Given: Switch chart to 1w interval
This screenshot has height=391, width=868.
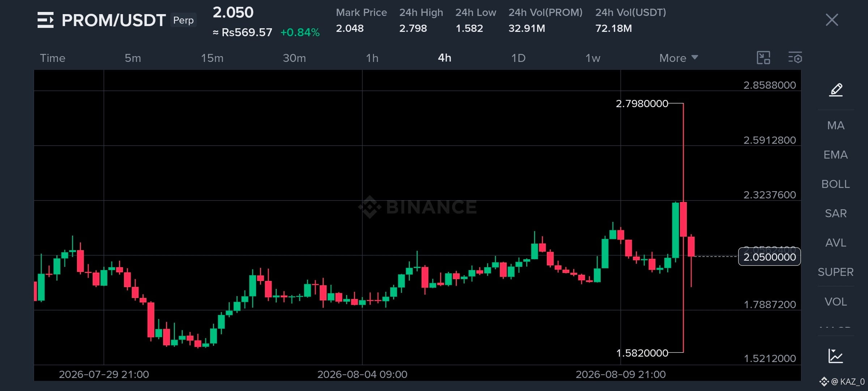Looking at the screenshot, I should tap(593, 58).
